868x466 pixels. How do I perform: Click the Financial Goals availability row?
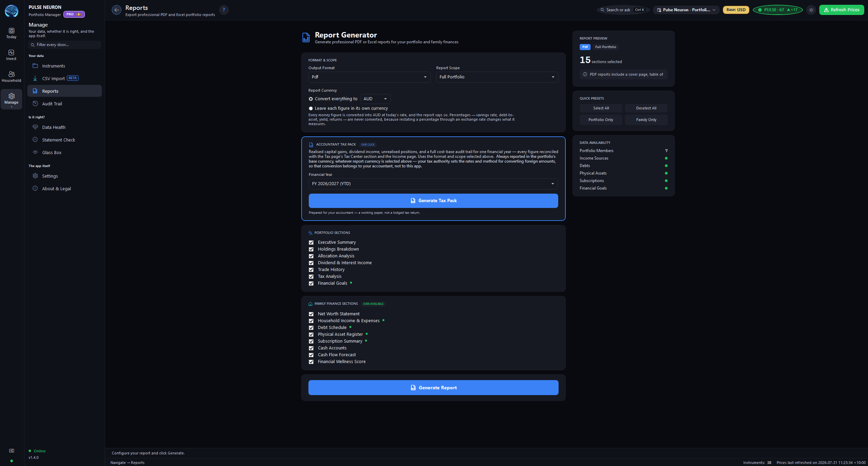(623, 188)
